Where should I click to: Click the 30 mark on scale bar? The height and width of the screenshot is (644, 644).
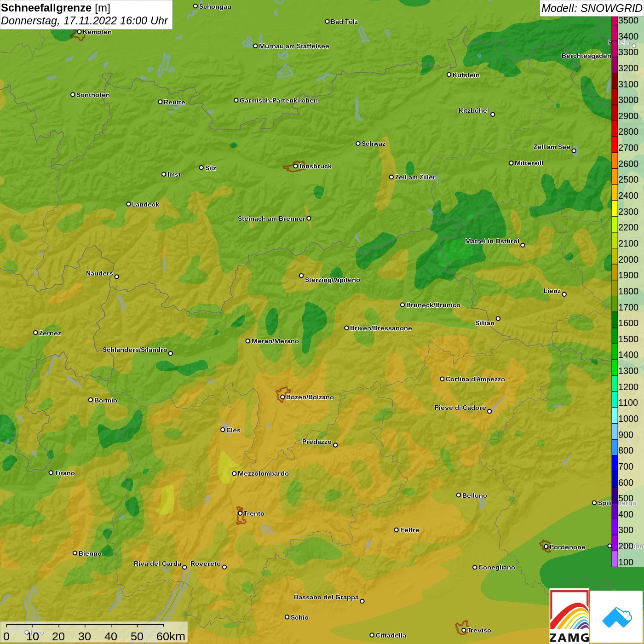[85, 636]
